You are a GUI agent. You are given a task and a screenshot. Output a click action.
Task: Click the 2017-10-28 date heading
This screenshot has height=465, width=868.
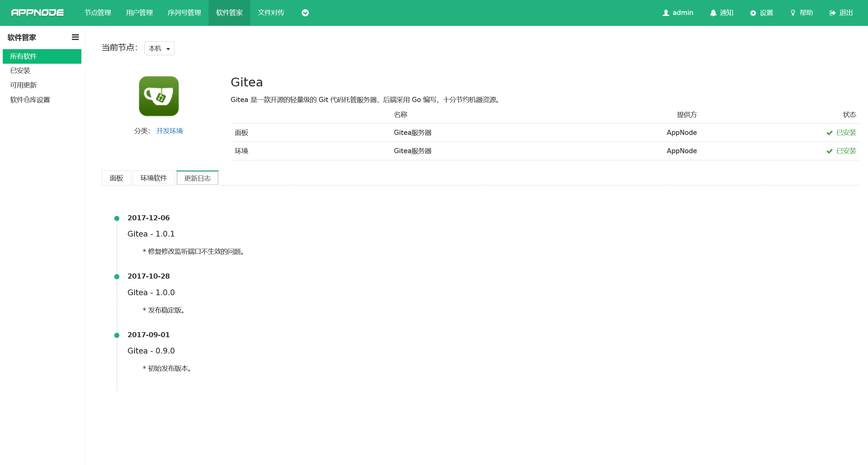[x=149, y=276]
